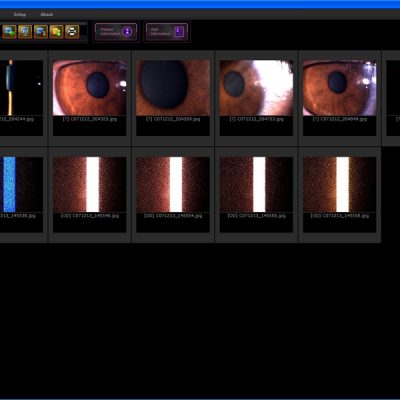Viewport: 400px width, 400px height.
Task: Select eye thumbnail with purple-tinted glare at right
Action: [x=340, y=88]
